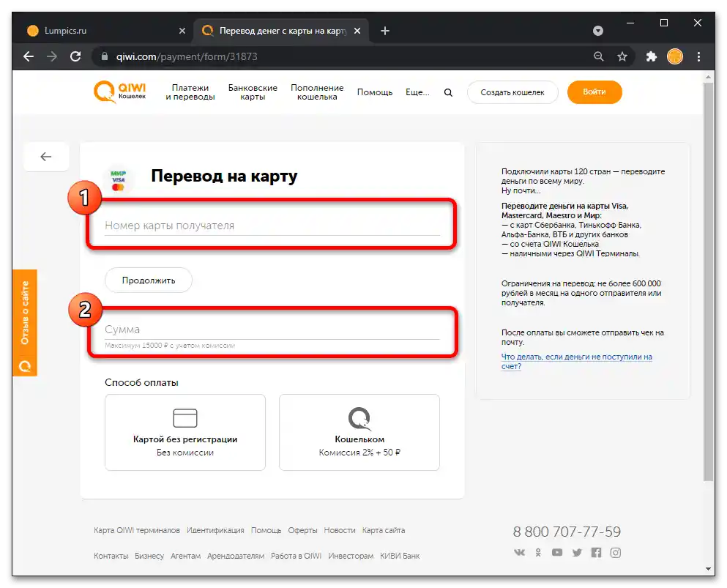
Task: Go back with browser back arrow
Action: 29,56
